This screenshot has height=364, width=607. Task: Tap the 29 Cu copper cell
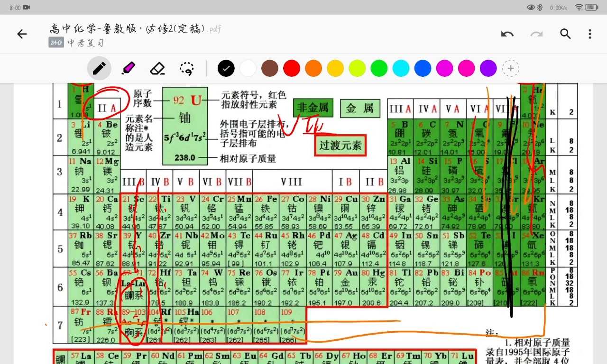[346, 212]
